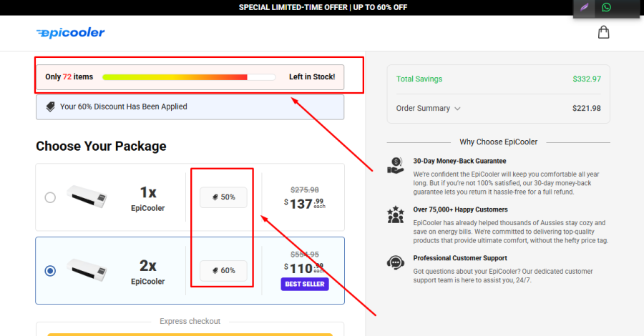Select the 2x EpiCooler radio button
The image size is (644, 336).
[50, 271]
